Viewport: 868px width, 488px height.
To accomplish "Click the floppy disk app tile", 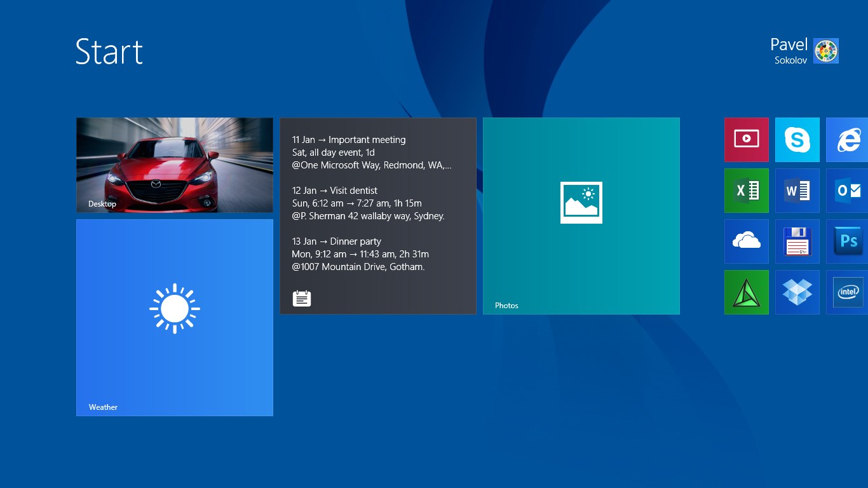I will click(x=797, y=241).
